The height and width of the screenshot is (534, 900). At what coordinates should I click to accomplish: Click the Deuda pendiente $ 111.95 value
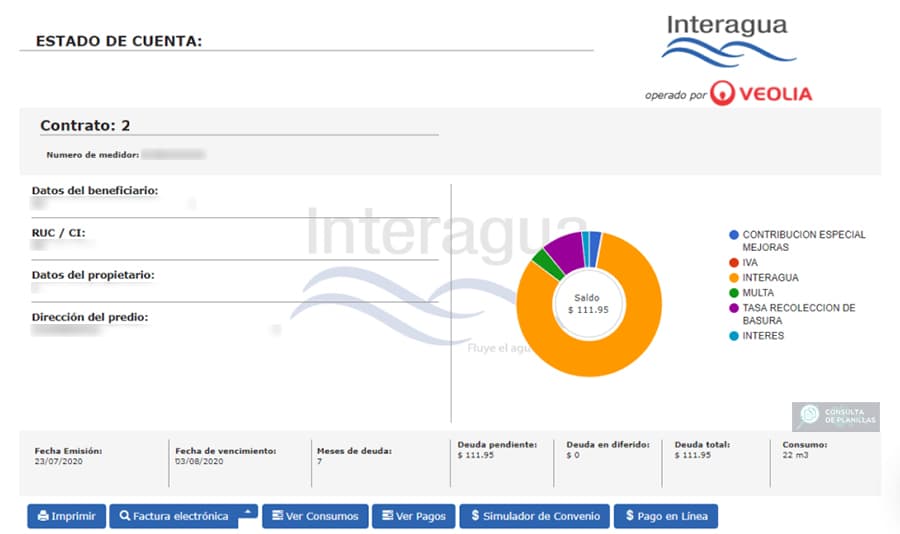pyautogui.click(x=476, y=455)
